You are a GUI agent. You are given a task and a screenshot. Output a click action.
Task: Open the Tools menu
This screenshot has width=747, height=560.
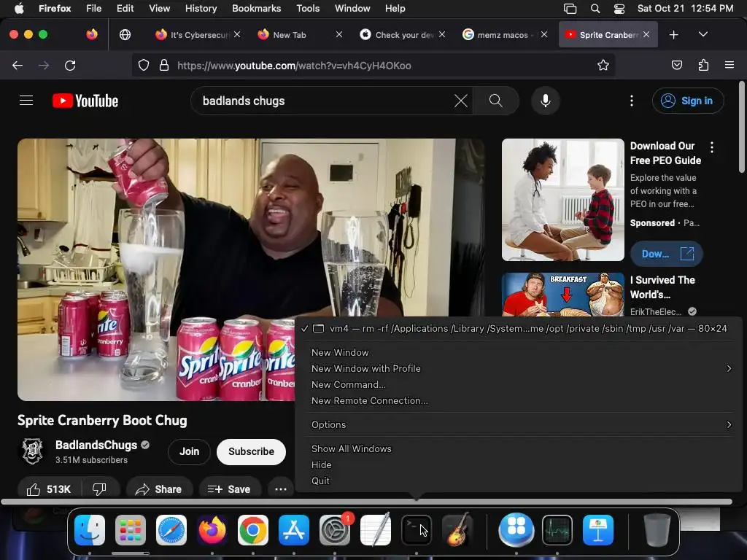tap(308, 9)
